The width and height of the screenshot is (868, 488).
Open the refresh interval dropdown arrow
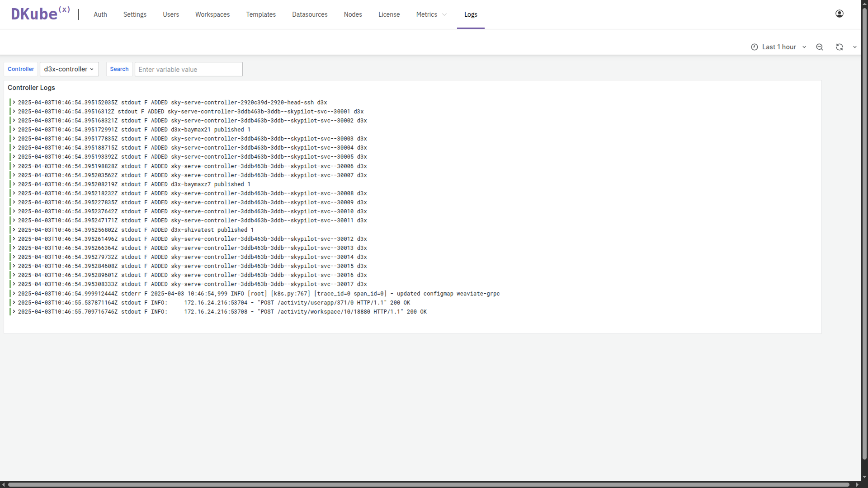[x=854, y=47]
